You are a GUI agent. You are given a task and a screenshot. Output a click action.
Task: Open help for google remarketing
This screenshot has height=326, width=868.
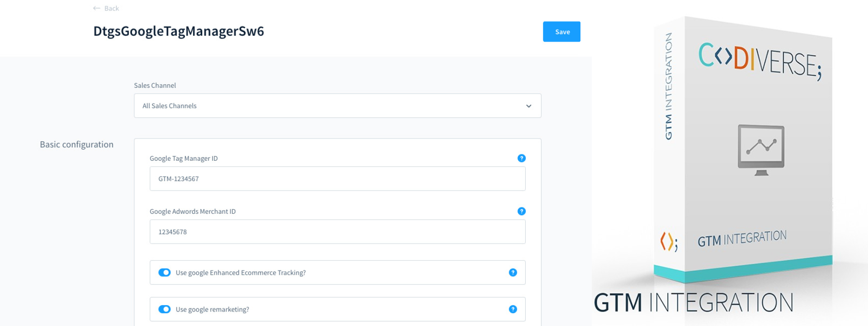(x=513, y=309)
